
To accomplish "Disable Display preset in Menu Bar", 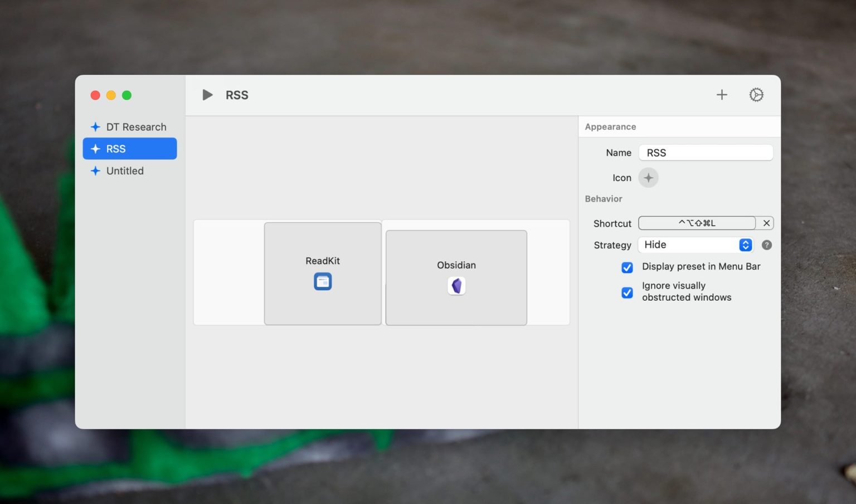I will [627, 267].
